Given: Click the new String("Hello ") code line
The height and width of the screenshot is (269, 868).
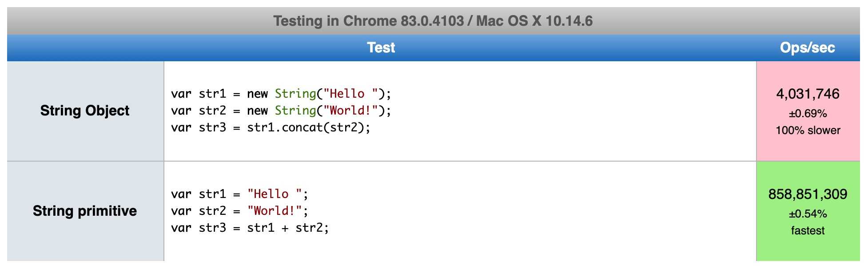Looking at the screenshot, I should click(x=281, y=94).
